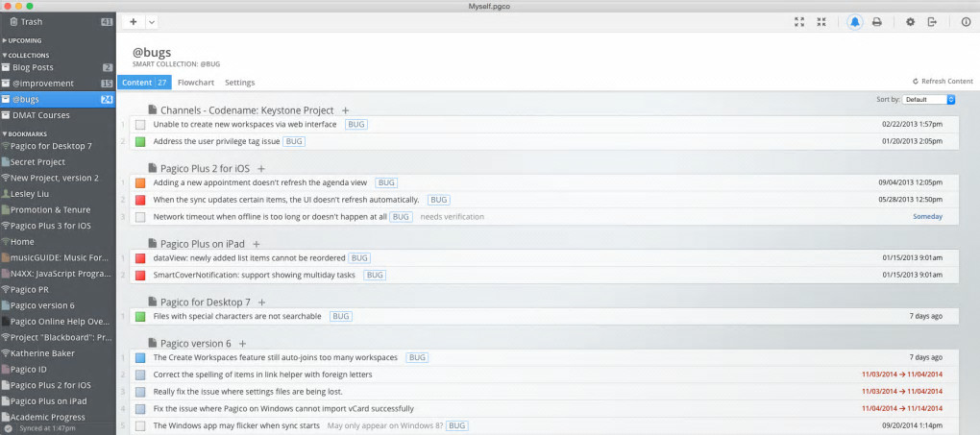
Task: Open the Sort by Default dropdown
Action: [x=929, y=99]
